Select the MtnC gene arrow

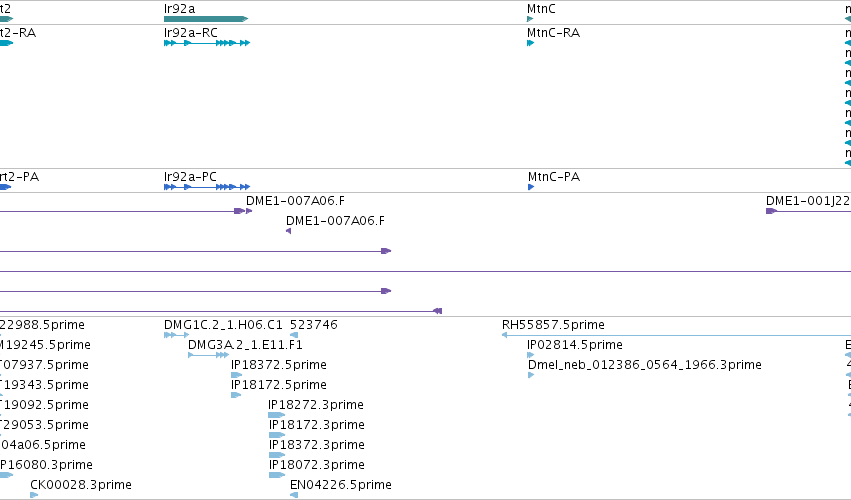click(x=530, y=19)
